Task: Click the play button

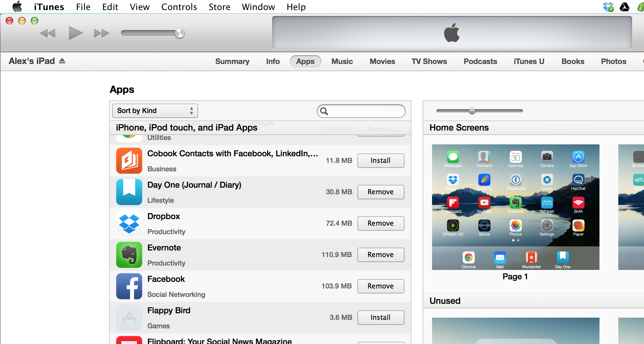Action: click(75, 33)
